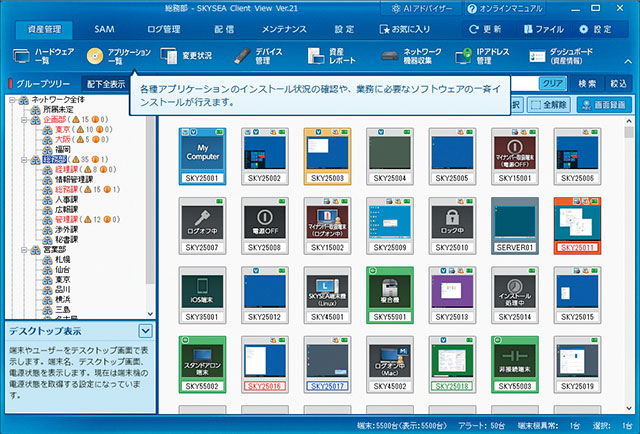The image size is (640, 434).
Task: Open 資産レポート asset report icon
Action: 316,56
